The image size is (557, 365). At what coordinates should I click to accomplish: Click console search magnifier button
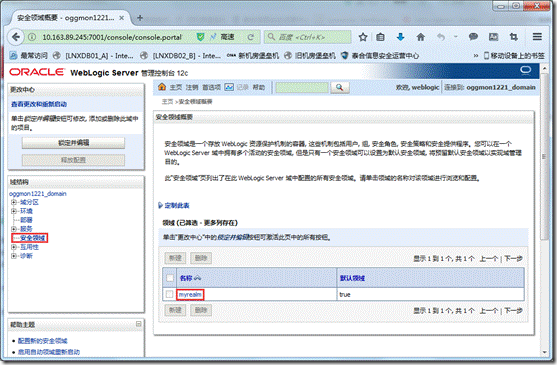[x=340, y=87]
